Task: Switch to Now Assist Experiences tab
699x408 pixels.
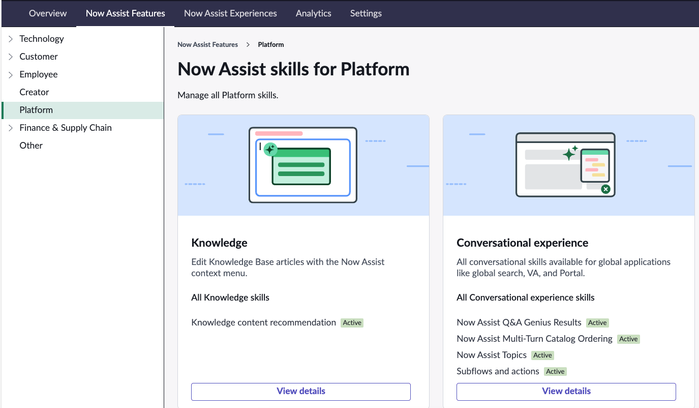Action: tap(230, 13)
